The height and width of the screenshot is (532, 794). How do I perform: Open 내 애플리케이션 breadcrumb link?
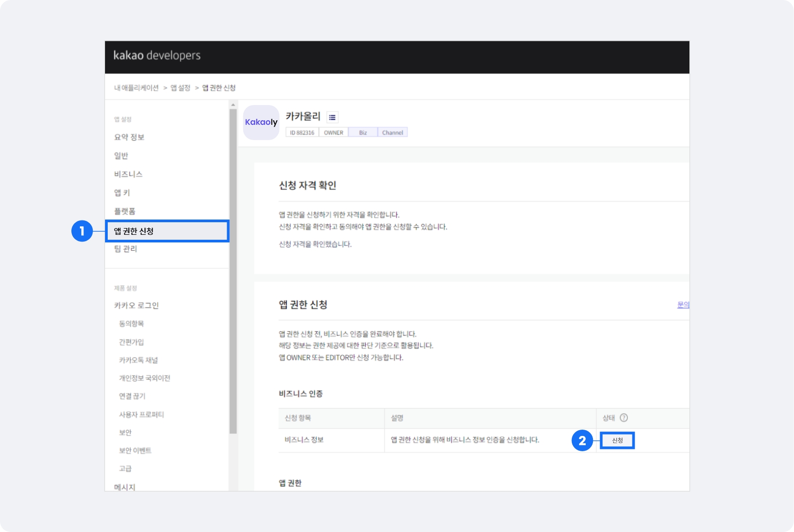pyautogui.click(x=136, y=88)
